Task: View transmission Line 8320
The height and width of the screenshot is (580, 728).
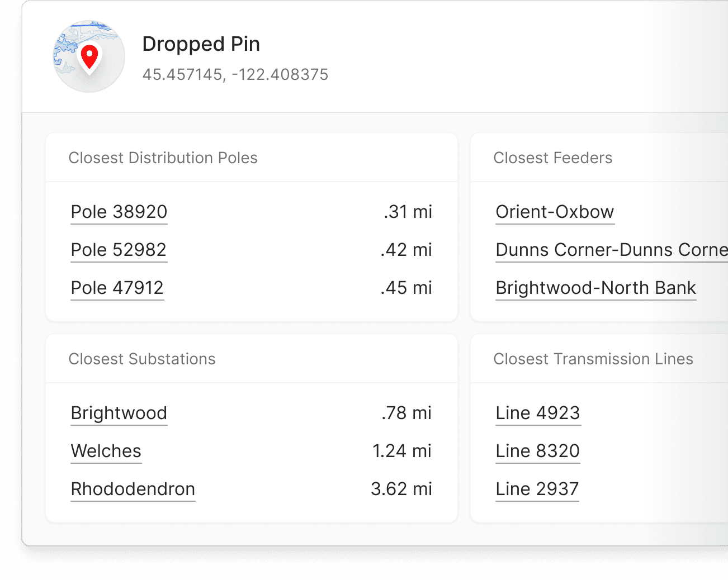Action: tap(537, 451)
